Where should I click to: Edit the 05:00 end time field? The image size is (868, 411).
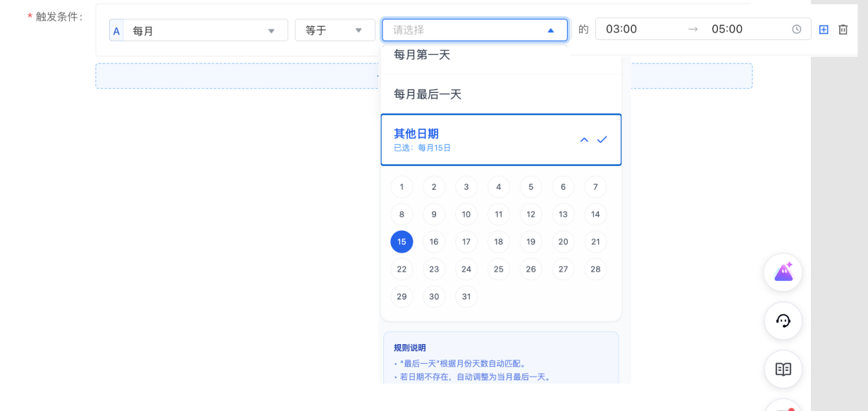pos(727,30)
